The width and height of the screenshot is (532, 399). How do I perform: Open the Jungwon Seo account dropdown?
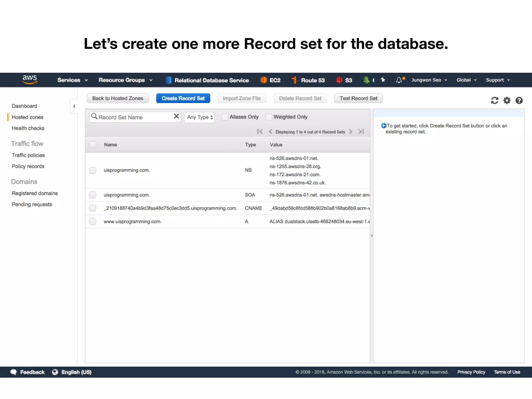click(429, 80)
